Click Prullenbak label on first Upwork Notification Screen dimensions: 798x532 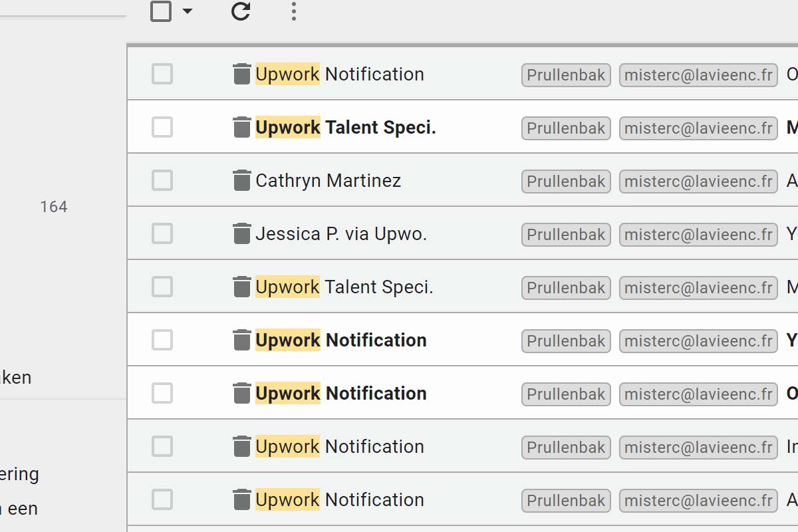[566, 74]
